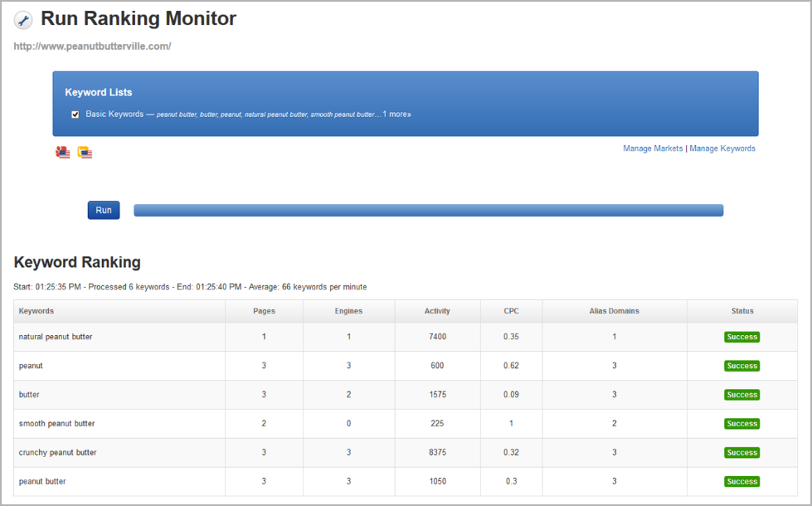Open the Manage Markets link
This screenshot has width=812, height=506.
click(x=653, y=148)
